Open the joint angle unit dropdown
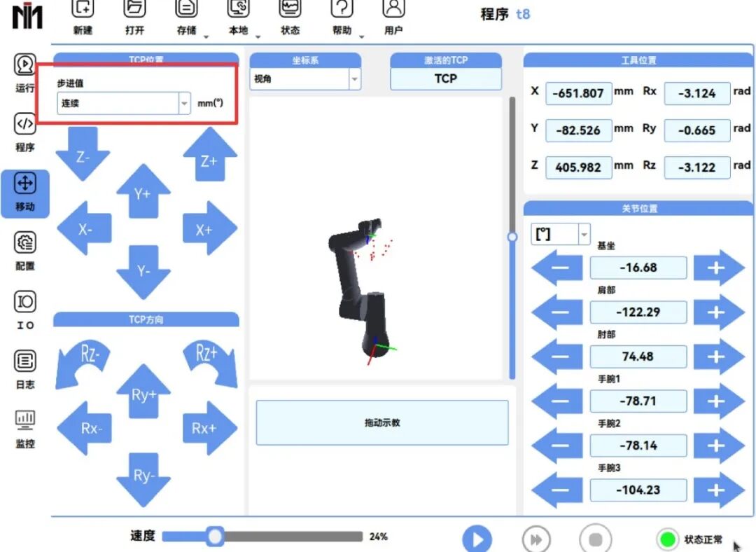The image size is (756, 552). pos(584,235)
